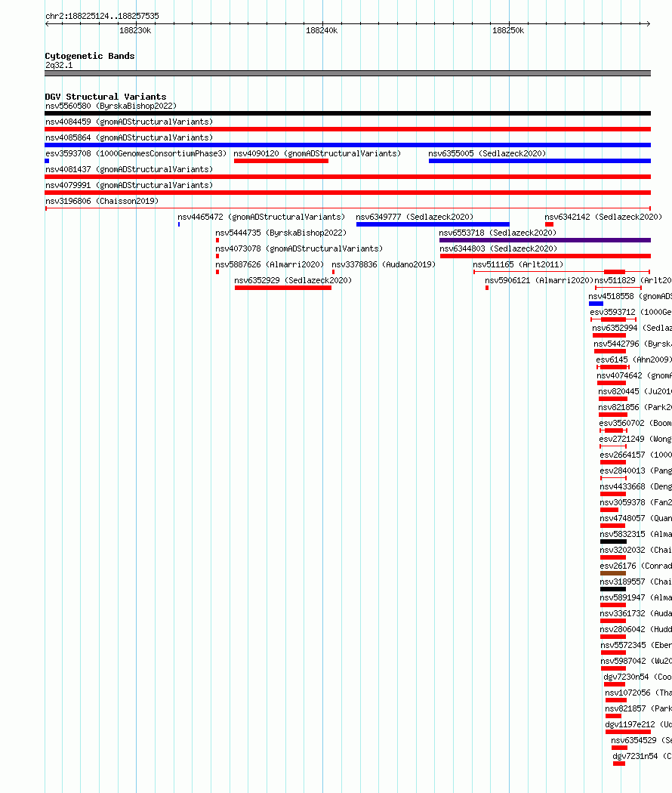Open the nsv5572345 variant label

(636, 645)
